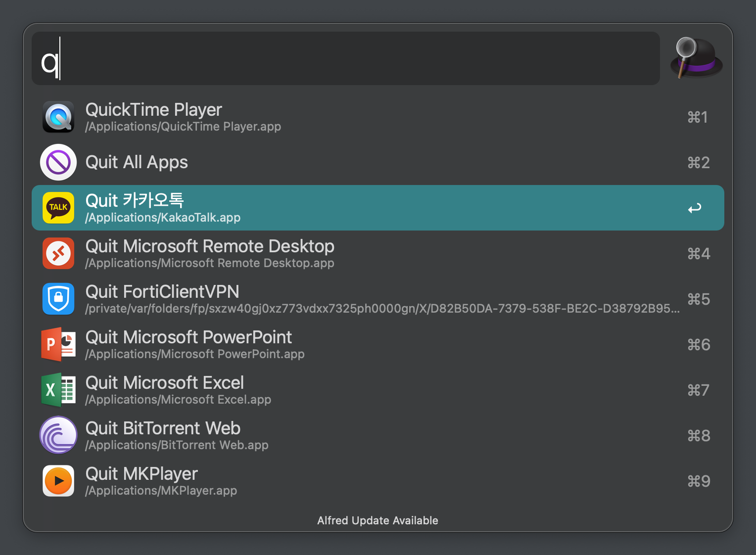Click the ⌘2 shortcut label

click(x=699, y=163)
